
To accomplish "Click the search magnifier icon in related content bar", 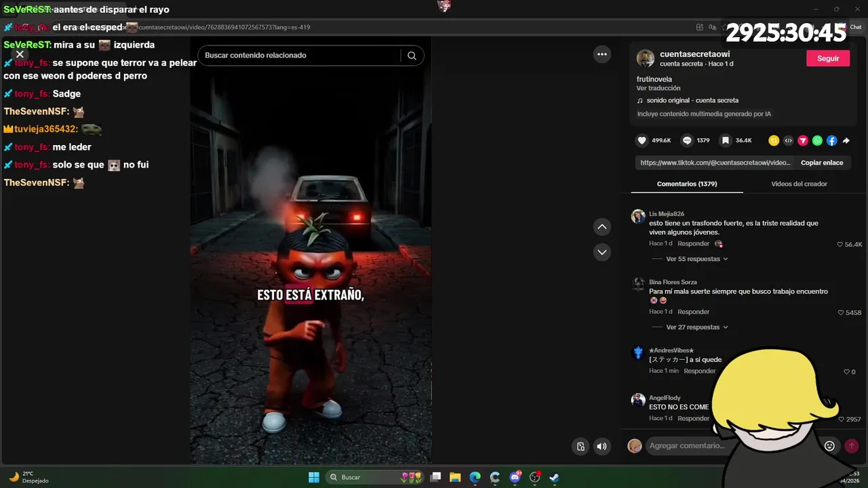I will (x=412, y=56).
